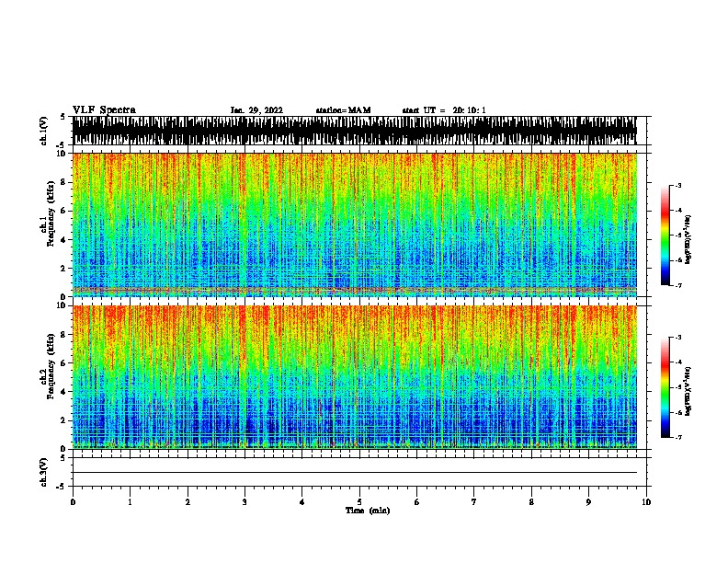Screen dimensions: 728x563
Task: Click the ch.2 "Frequency (kHz)" axis label
Action: tap(51, 366)
